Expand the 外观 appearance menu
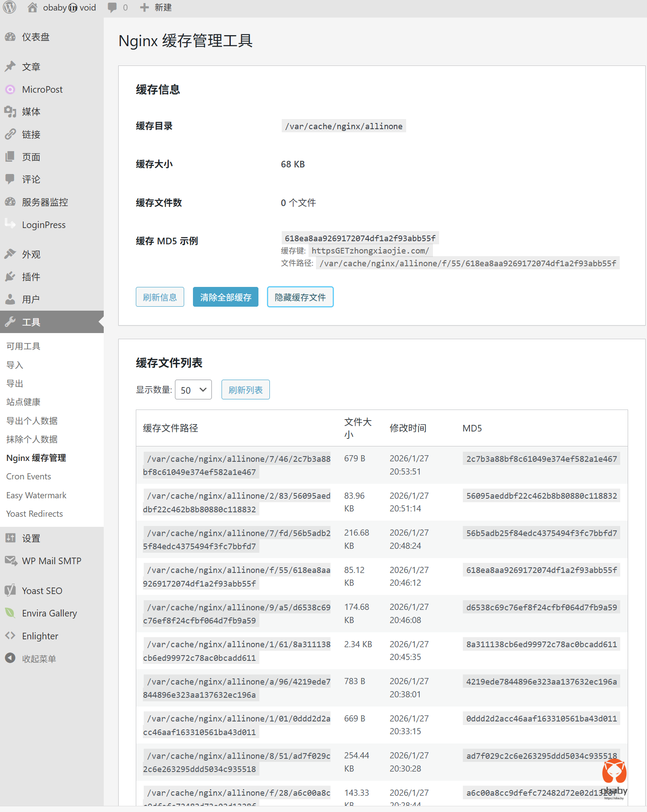 click(x=31, y=254)
